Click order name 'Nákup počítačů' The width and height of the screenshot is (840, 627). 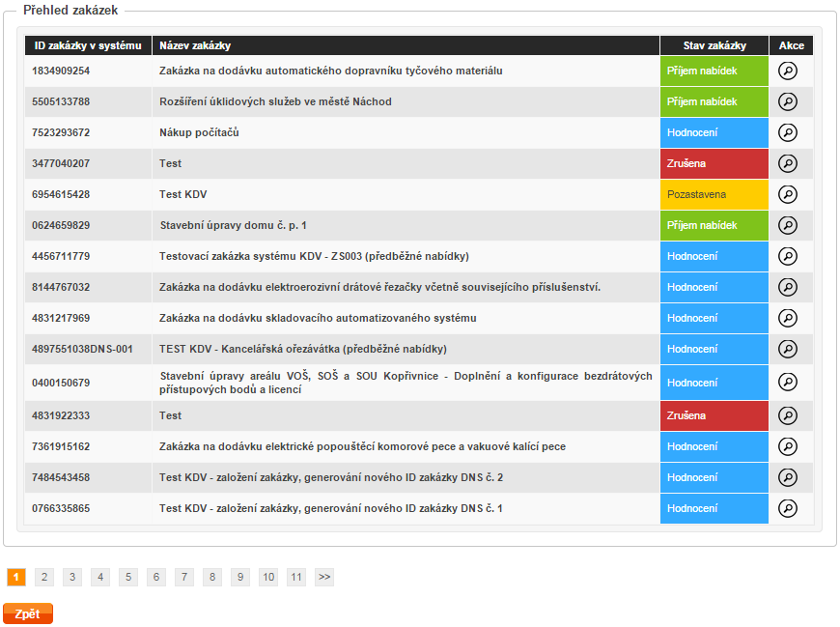coord(199,132)
